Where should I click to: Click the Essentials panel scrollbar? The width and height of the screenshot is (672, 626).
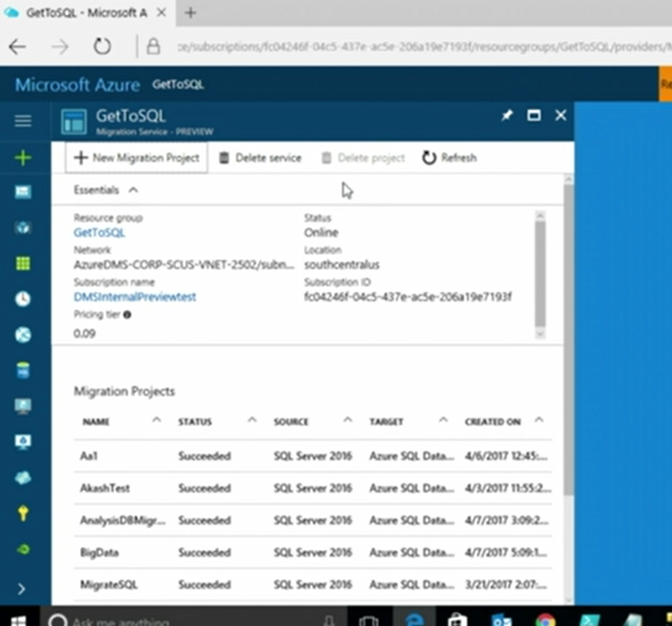(540, 275)
